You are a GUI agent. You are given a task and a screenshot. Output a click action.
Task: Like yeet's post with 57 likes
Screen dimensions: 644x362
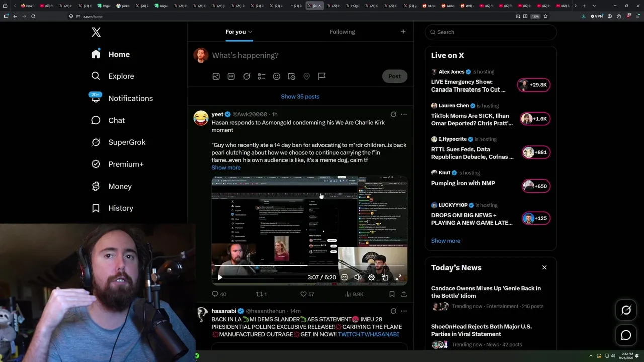[307, 294]
